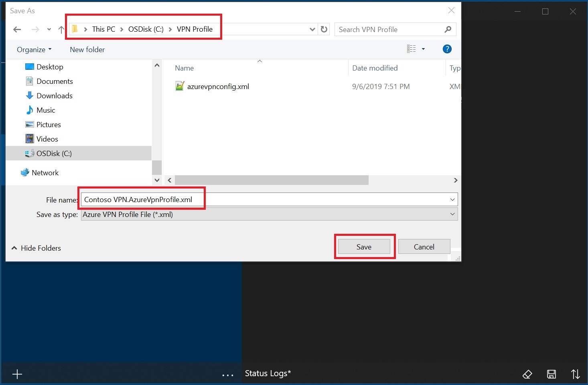Expand the Save as type dropdown
The image size is (588, 385).
tap(452, 214)
